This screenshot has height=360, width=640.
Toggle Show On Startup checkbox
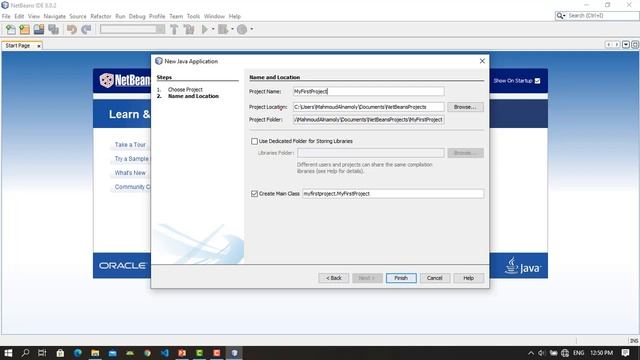pyautogui.click(x=537, y=81)
